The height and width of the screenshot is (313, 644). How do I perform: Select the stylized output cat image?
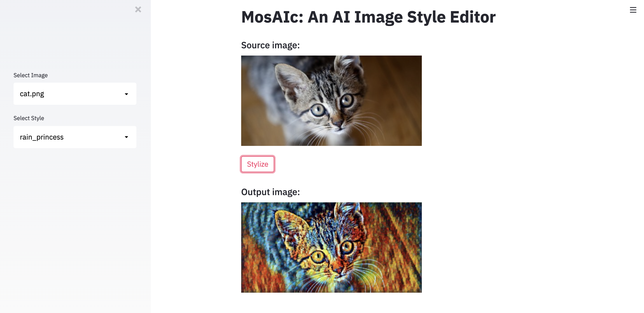click(331, 248)
